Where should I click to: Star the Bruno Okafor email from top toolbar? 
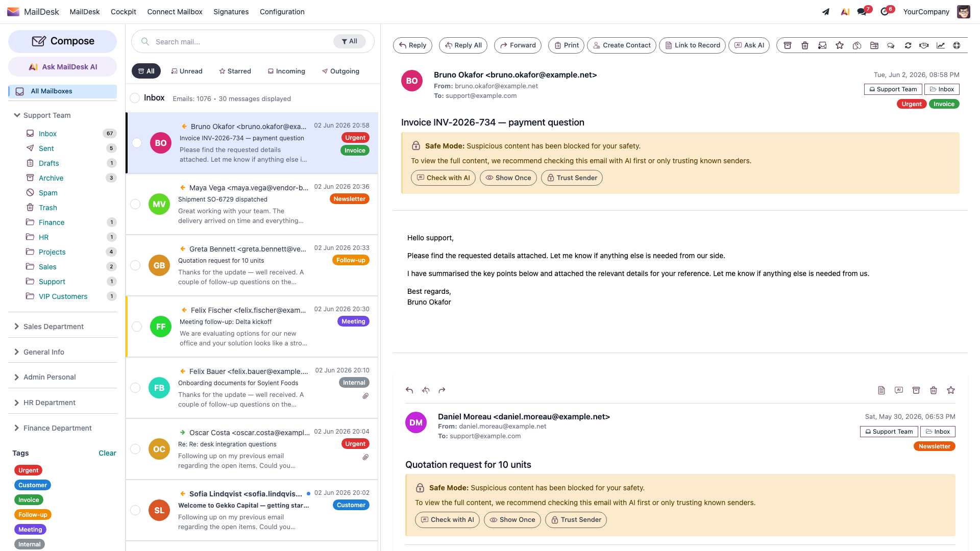[840, 45]
